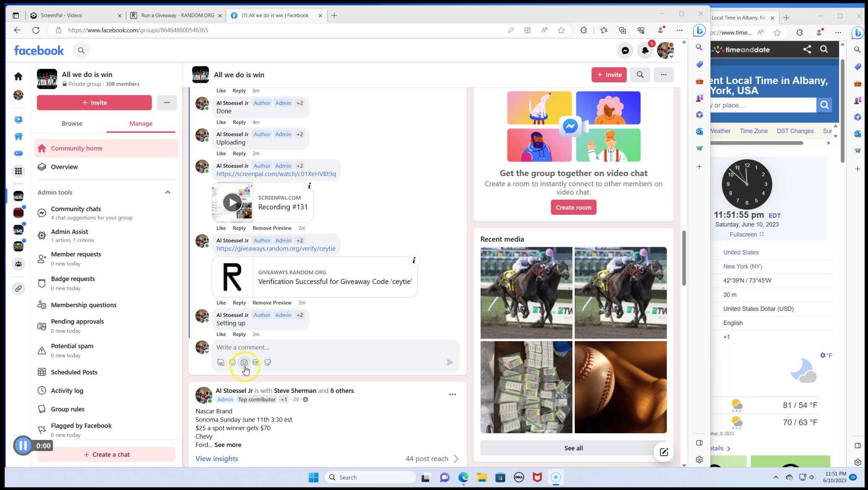This screenshot has width=868, height=490.
Task: Open the giveaways.random.org verify link
Action: (276, 248)
